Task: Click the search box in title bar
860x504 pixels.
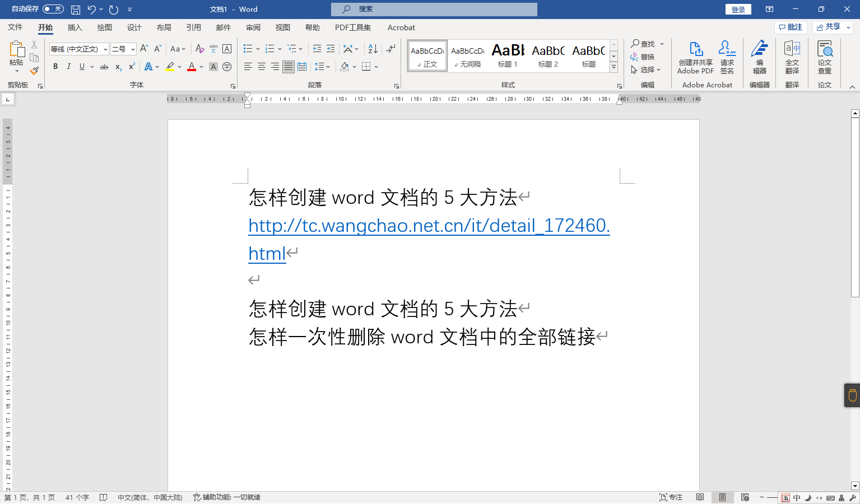Action: pos(434,10)
